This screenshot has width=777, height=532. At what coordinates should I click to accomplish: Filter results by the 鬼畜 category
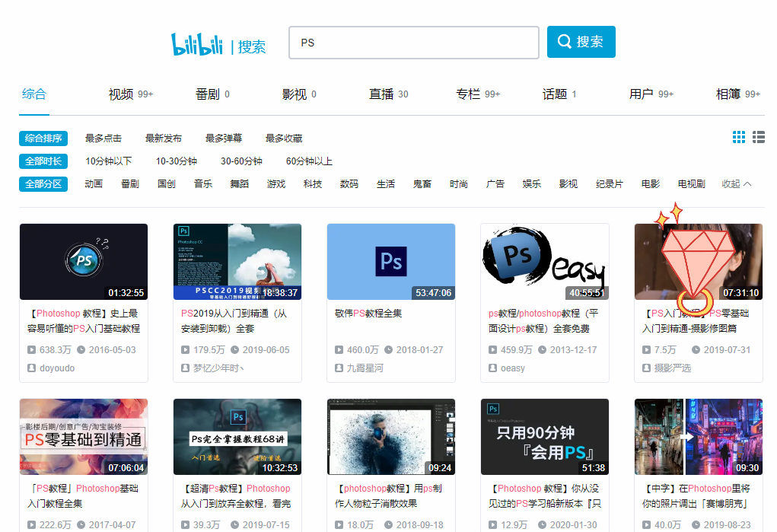click(422, 183)
